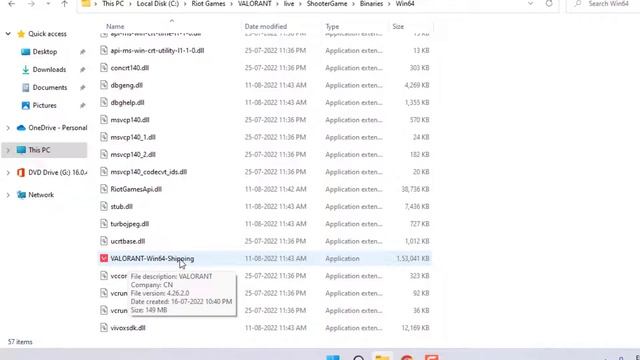Refresh the Win64 folder view
Image resolution: width=640 pixels, height=360 pixels.
(549, 4)
